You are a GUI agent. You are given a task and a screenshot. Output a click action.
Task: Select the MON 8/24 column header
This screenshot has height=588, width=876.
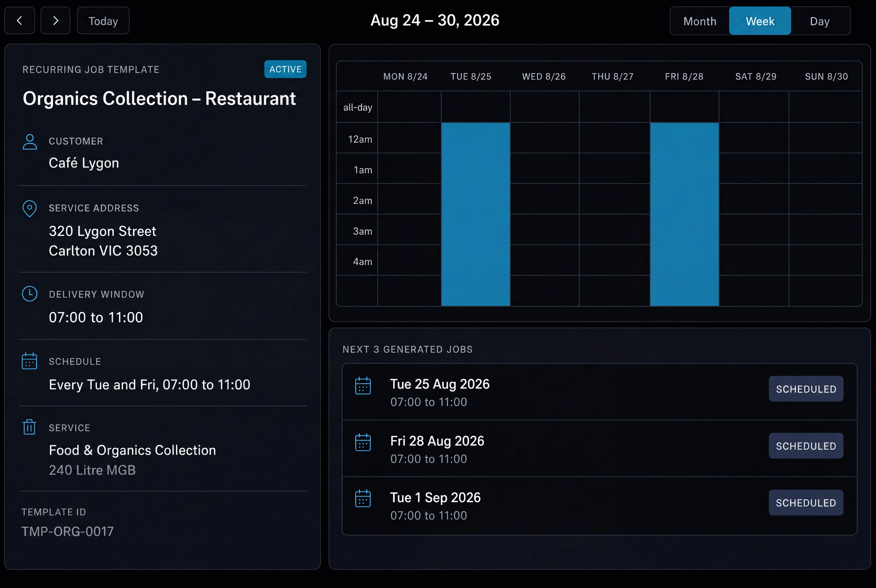click(405, 76)
